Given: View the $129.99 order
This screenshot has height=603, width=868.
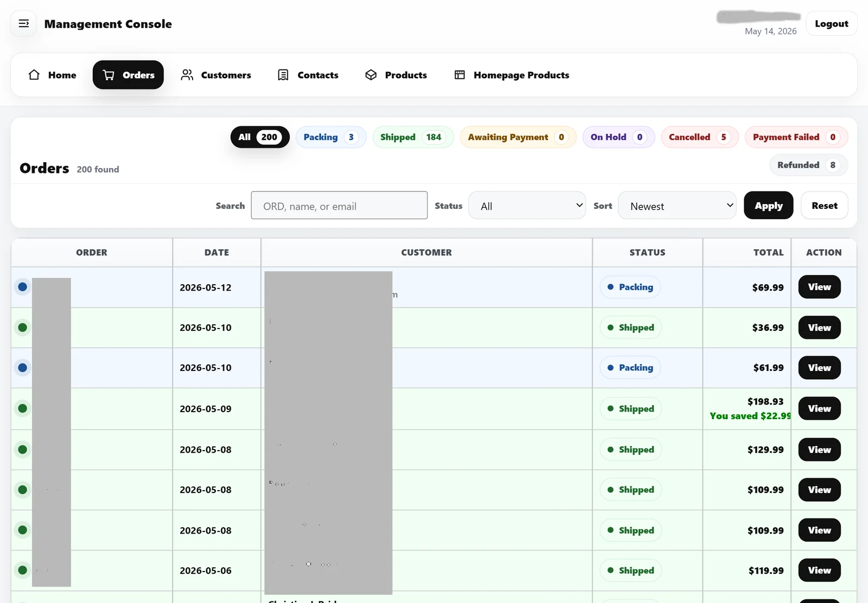Looking at the screenshot, I should pyautogui.click(x=819, y=450).
